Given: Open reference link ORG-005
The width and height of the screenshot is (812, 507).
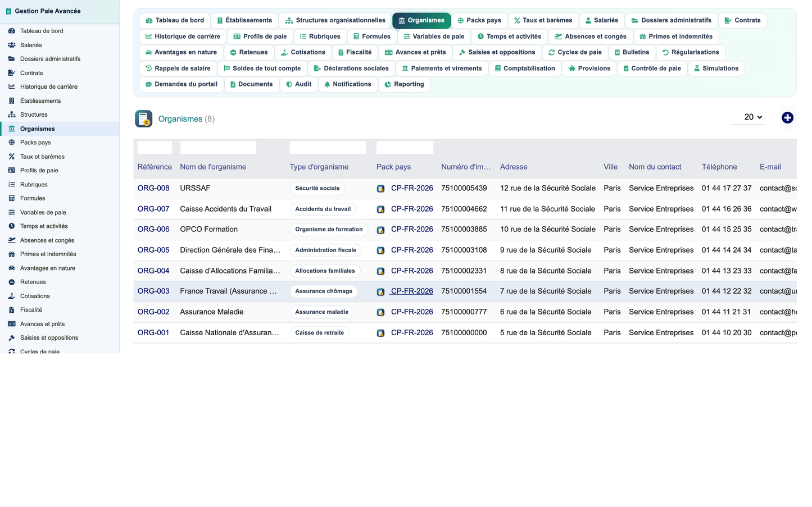Looking at the screenshot, I should click(153, 250).
